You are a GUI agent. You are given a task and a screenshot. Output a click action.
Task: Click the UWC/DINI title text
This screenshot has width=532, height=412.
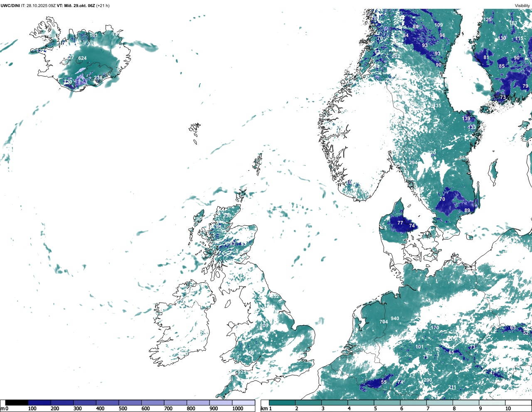[x=10, y=6]
